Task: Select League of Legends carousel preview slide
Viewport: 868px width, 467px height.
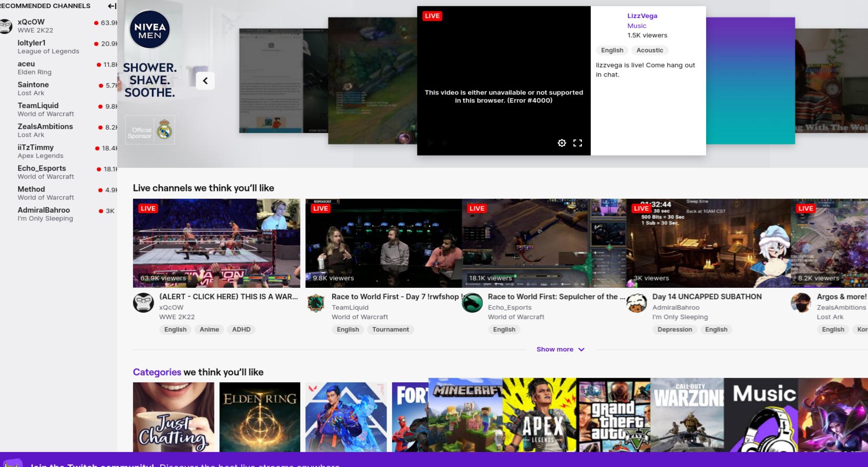Action: [373, 81]
